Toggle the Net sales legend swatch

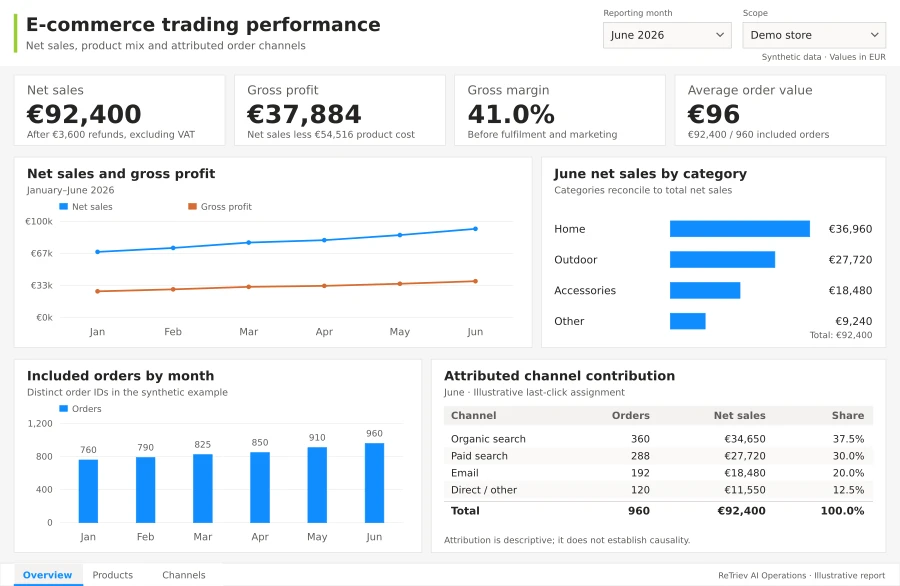coord(64,207)
